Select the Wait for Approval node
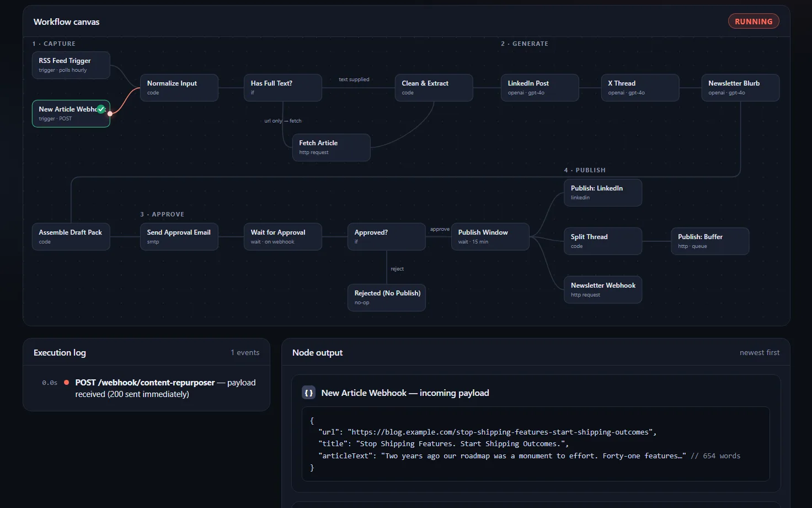812x508 pixels. [x=283, y=237]
